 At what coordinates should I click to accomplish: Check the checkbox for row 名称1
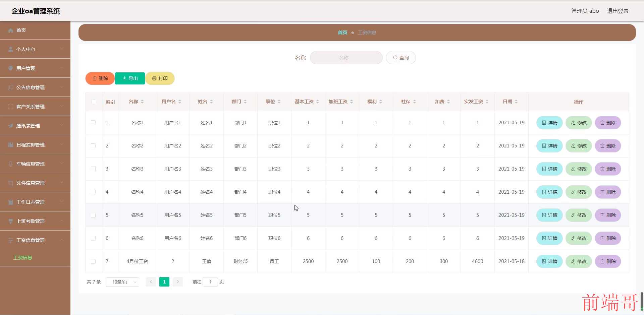(x=93, y=123)
